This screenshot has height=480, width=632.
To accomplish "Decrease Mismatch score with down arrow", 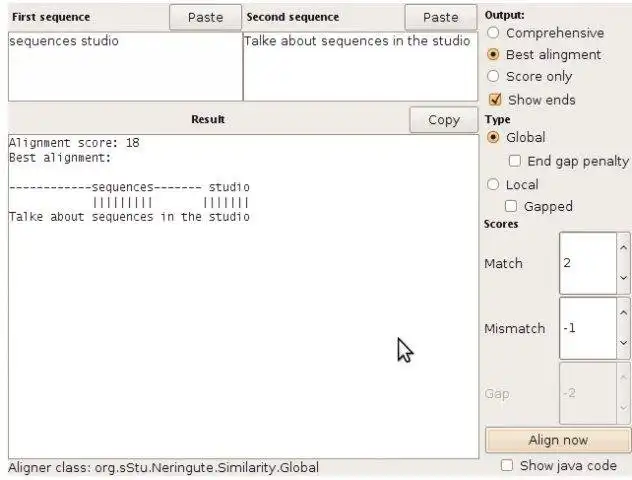I will 623,343.
